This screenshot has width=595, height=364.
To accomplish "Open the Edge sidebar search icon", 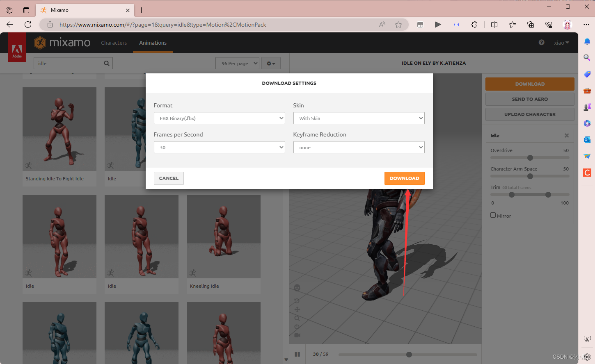I will [587, 58].
